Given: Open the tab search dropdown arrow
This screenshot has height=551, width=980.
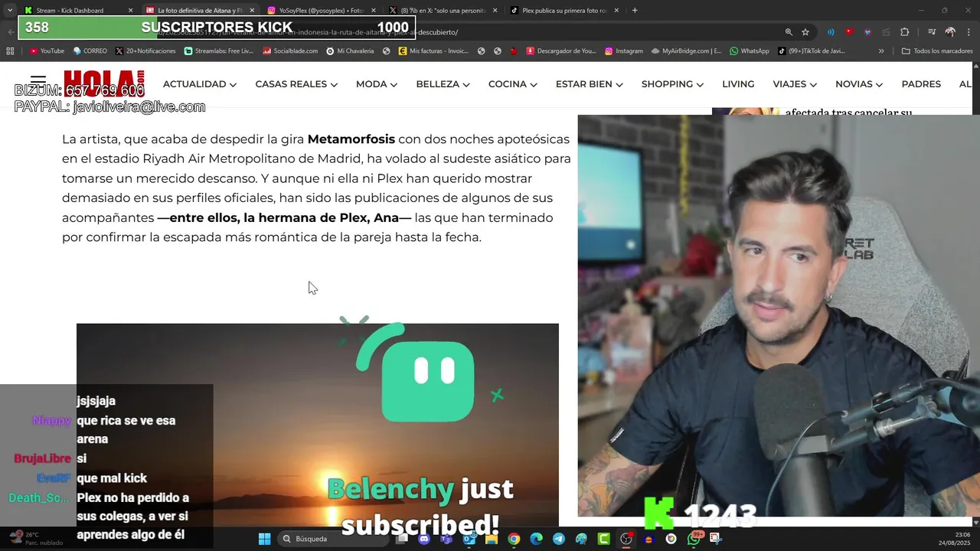Looking at the screenshot, I should click(x=10, y=11).
